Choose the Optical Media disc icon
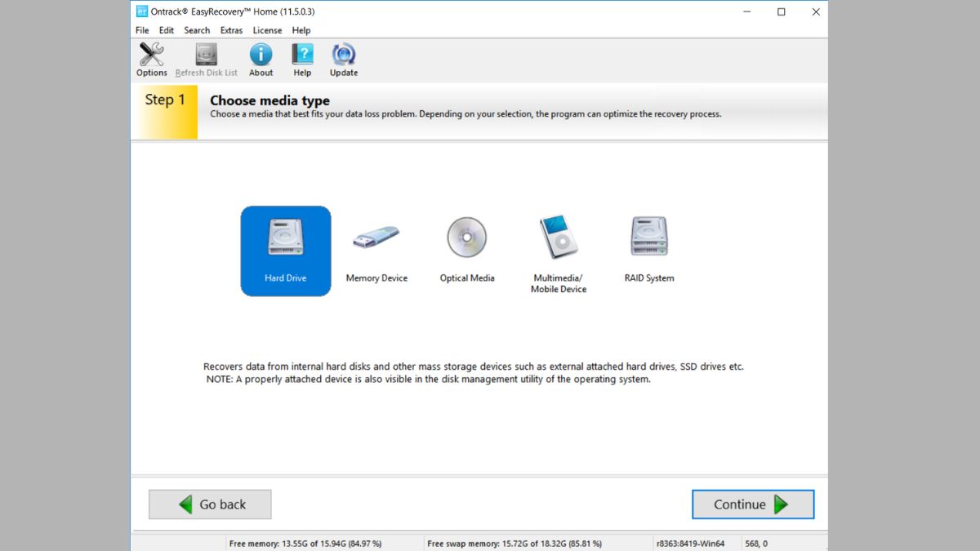This screenshot has height=551, width=980. (467, 238)
